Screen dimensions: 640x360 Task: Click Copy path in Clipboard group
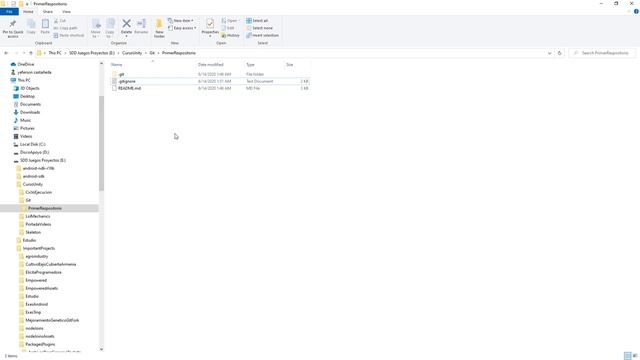click(x=65, y=28)
